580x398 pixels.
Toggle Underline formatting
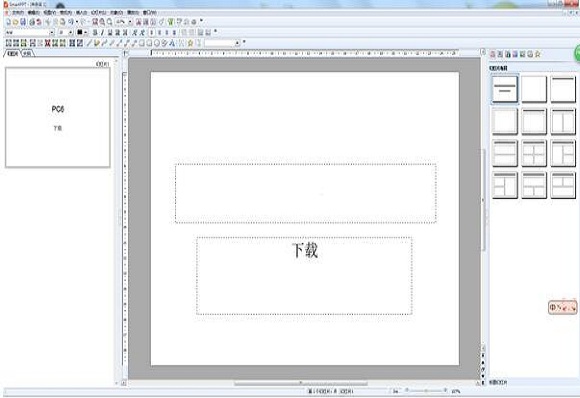click(110, 33)
